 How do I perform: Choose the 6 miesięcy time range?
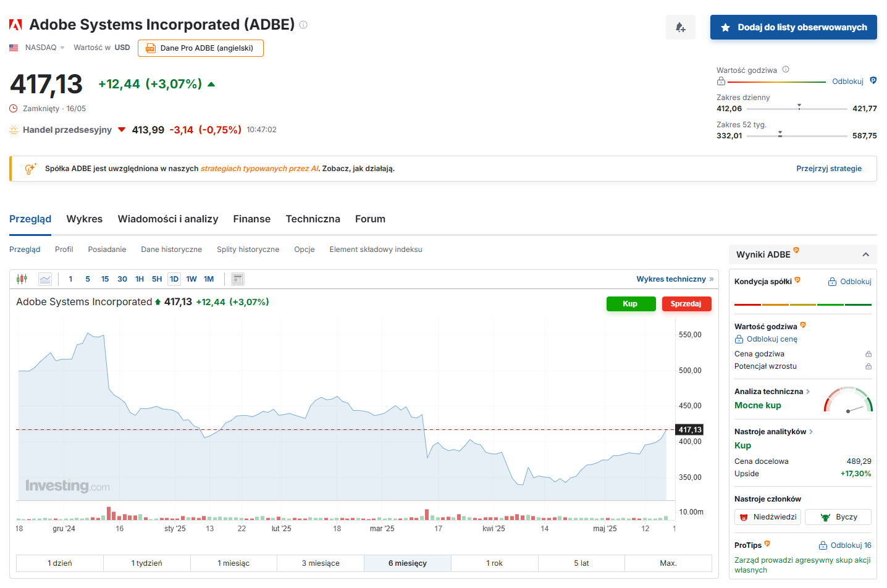[407, 563]
